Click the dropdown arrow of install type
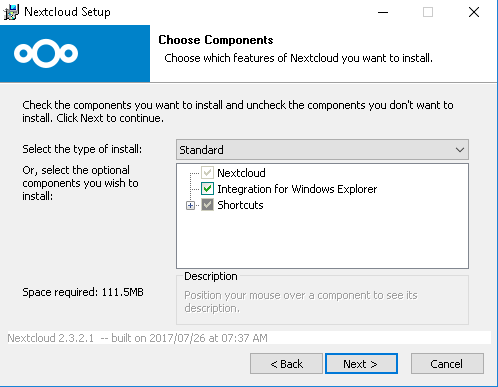This screenshot has width=498, height=387. [x=460, y=150]
